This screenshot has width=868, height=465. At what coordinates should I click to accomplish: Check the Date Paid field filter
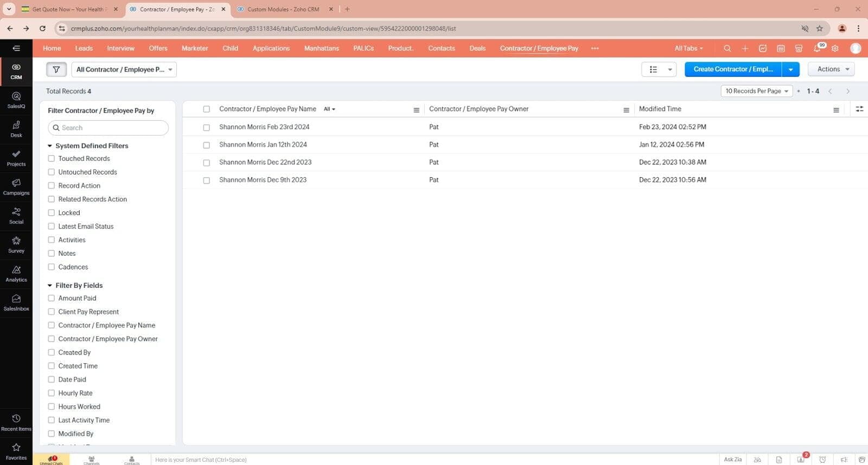pos(52,379)
